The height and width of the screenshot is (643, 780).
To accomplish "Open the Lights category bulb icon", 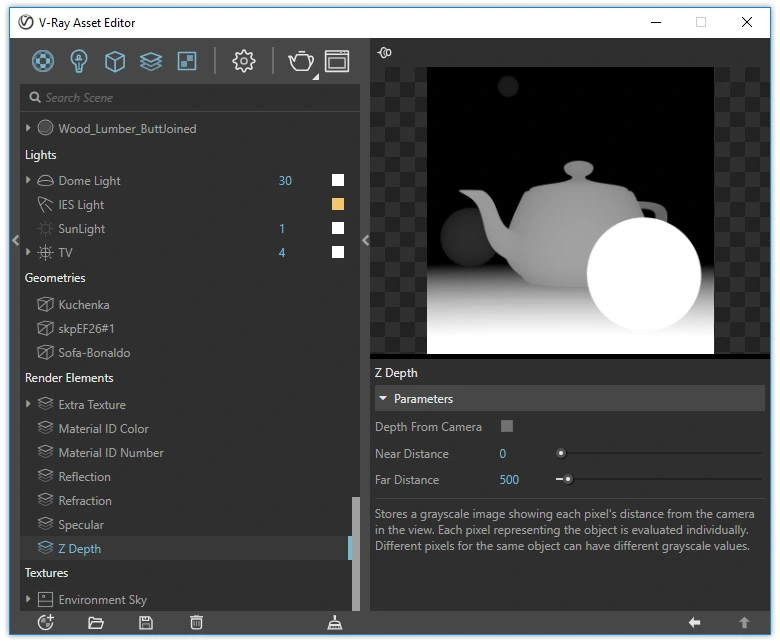I will pyautogui.click(x=79, y=62).
